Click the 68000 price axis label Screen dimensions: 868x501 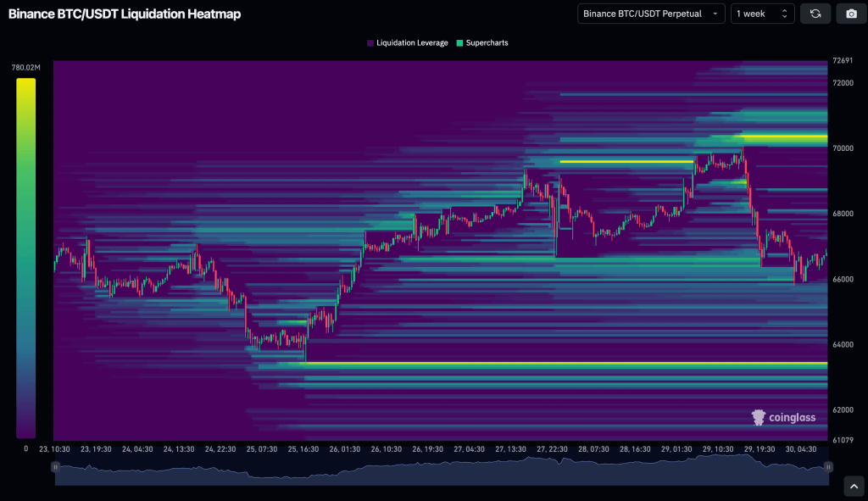843,214
